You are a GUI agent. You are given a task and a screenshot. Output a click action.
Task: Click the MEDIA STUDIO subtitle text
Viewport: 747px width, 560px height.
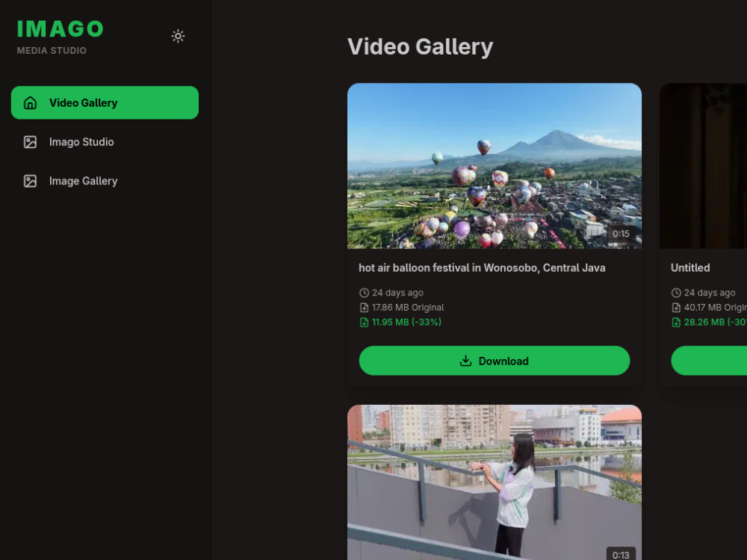(x=52, y=51)
